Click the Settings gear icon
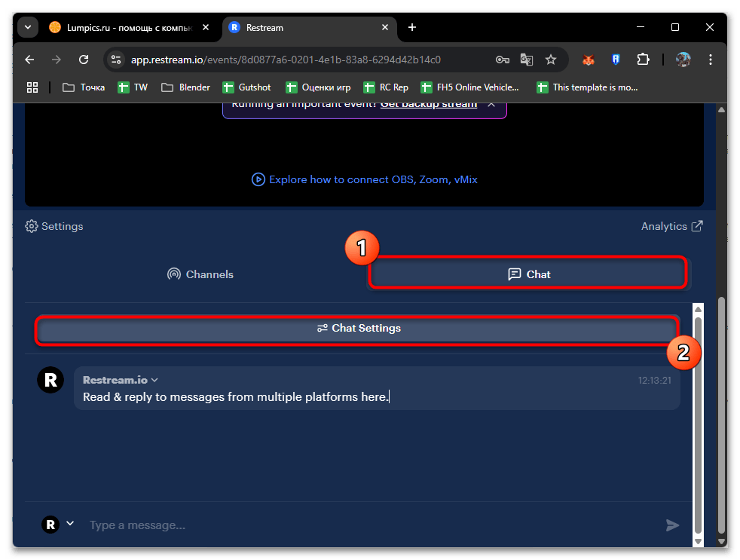This screenshot has height=560, width=740. 32,226
